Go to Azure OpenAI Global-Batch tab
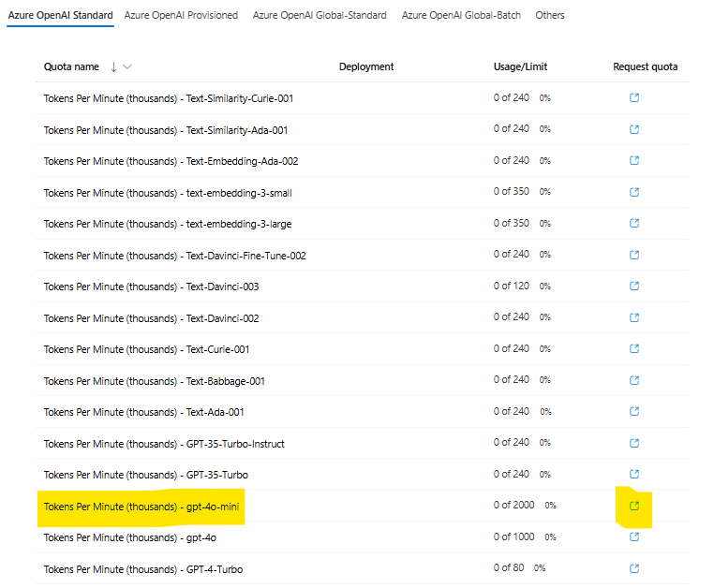This screenshot has width=714, height=588. coord(461,15)
